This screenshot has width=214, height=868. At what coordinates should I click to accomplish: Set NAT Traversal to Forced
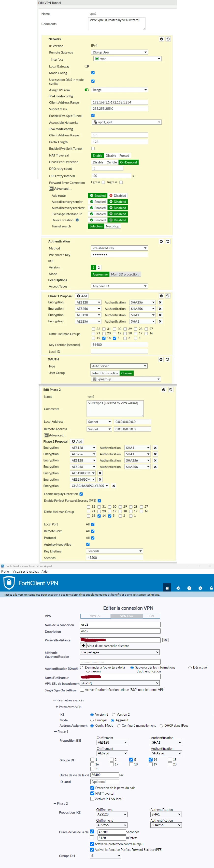click(124, 156)
